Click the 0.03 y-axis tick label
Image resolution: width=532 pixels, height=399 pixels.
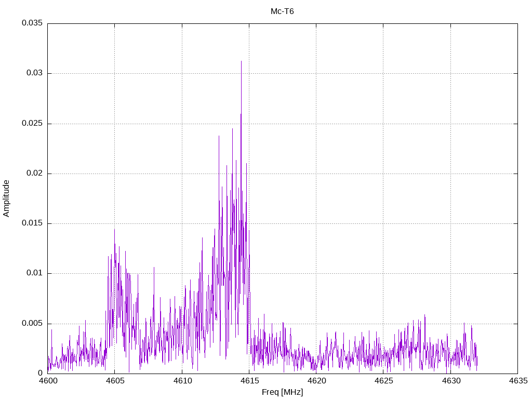pos(34,73)
